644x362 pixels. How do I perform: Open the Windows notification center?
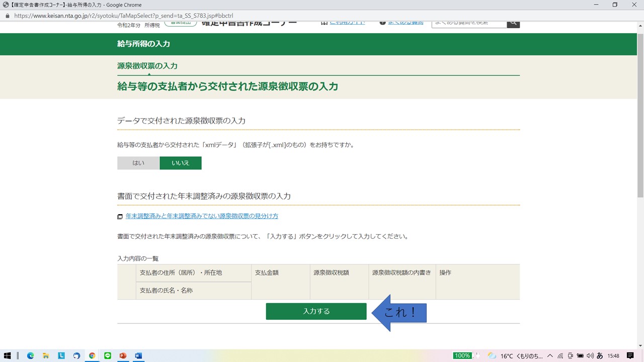[x=630, y=356]
